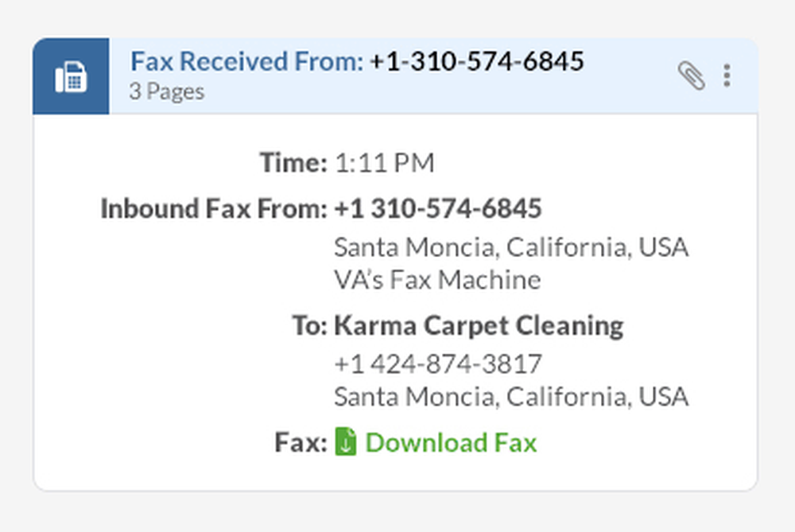Open the three-dot more options menu
This screenshot has width=795, height=532.
click(727, 76)
